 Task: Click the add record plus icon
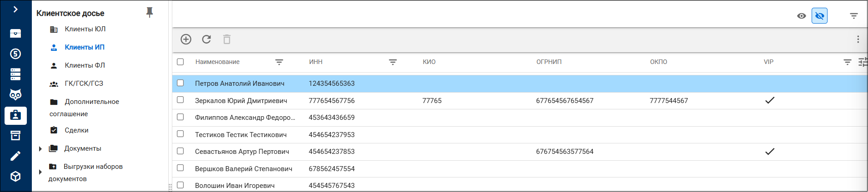pos(186,39)
